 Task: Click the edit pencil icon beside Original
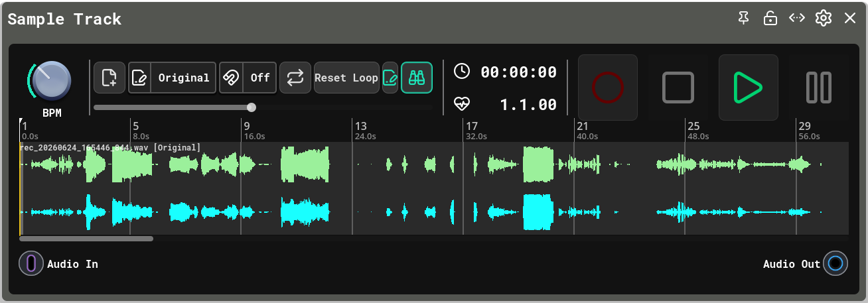(139, 78)
